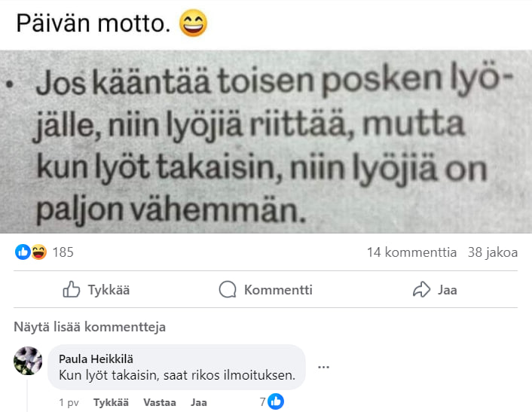Reply to Paula's comment via Vastaa
Screen dimensions: 532x412
[x=160, y=402]
